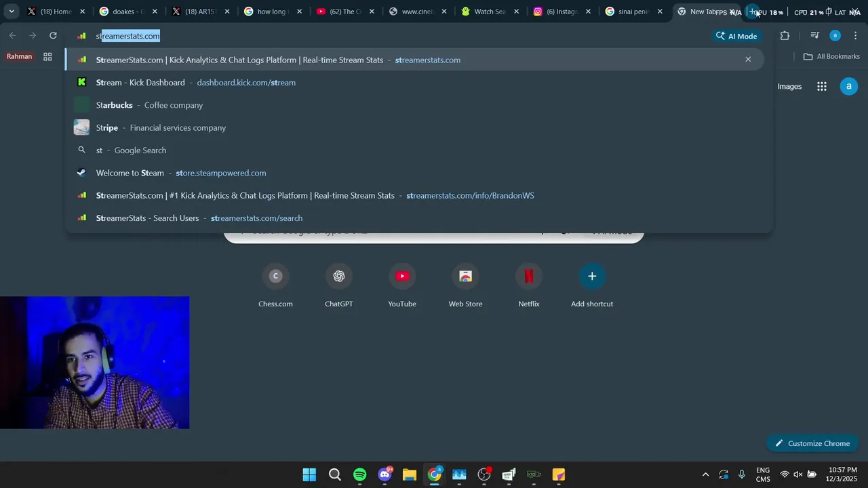This screenshot has height=488, width=868.
Task: Open the All Bookmarks folder
Action: click(x=831, y=56)
